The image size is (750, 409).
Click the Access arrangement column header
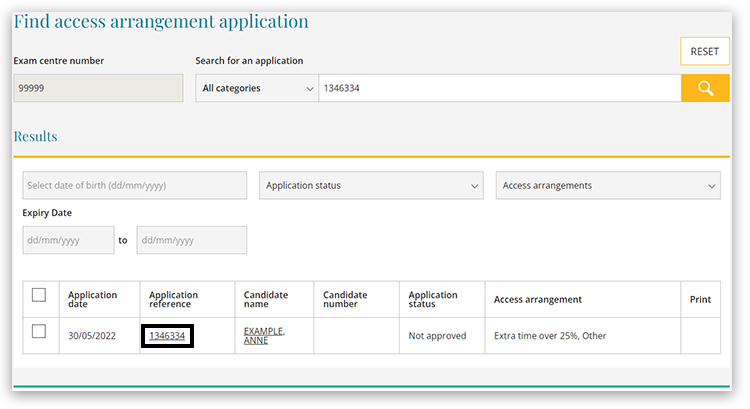pyautogui.click(x=538, y=299)
